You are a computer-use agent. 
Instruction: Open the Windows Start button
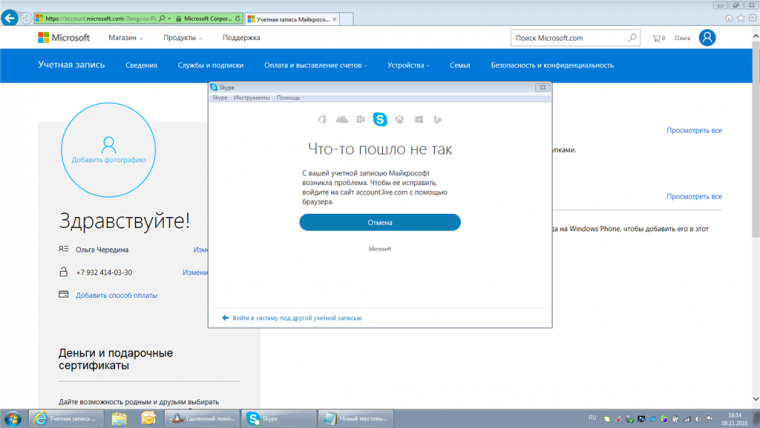coord(13,418)
